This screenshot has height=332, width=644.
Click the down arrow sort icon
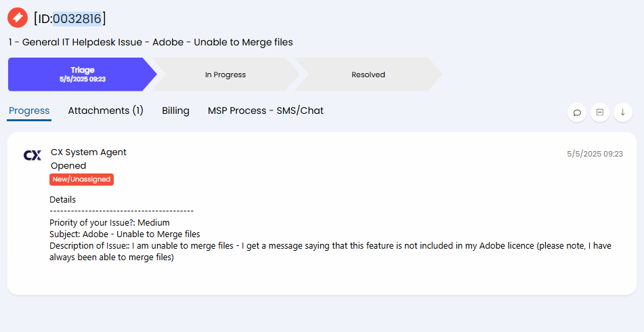point(623,112)
